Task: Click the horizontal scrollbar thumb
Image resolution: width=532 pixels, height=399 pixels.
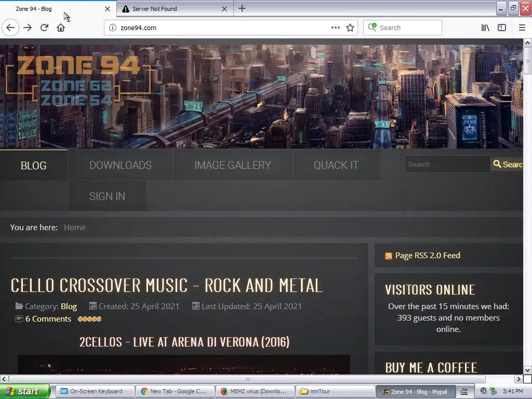Action: pyautogui.click(x=247, y=379)
